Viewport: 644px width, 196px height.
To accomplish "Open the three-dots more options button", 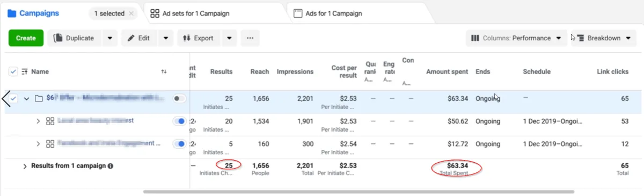I will coord(250,38).
